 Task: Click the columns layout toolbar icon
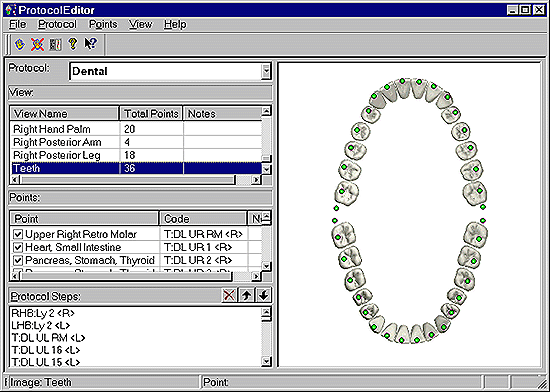(55, 45)
